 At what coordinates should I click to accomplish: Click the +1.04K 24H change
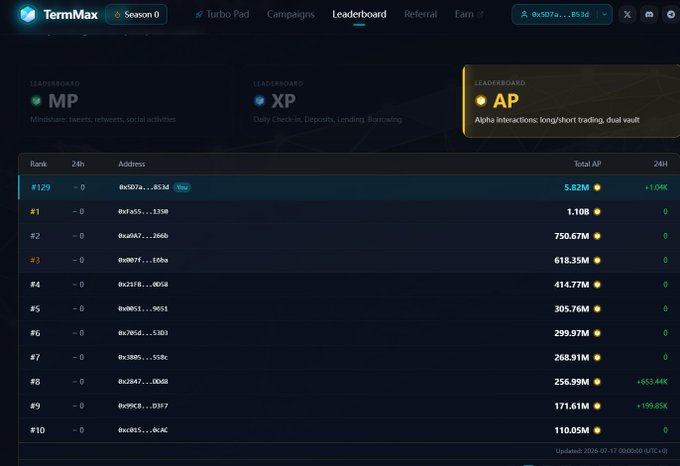coord(656,187)
